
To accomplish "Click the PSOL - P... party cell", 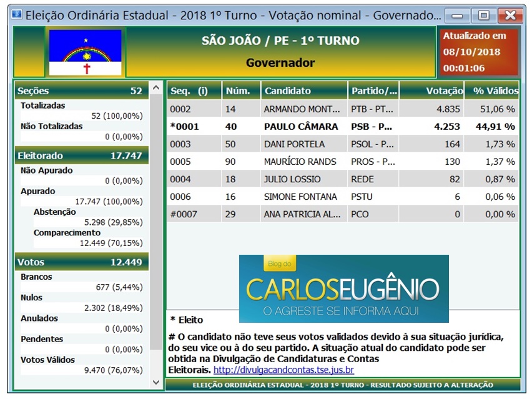I will (x=372, y=144).
